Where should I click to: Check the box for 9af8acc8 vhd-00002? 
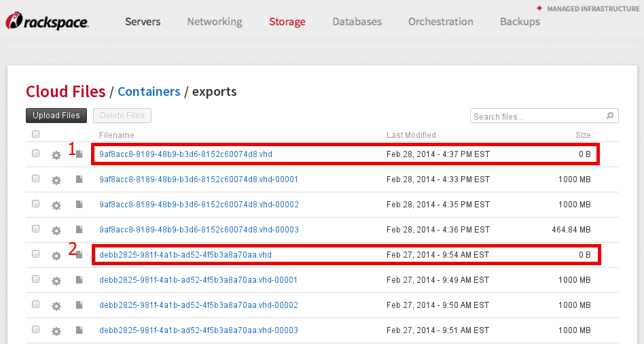(36, 203)
